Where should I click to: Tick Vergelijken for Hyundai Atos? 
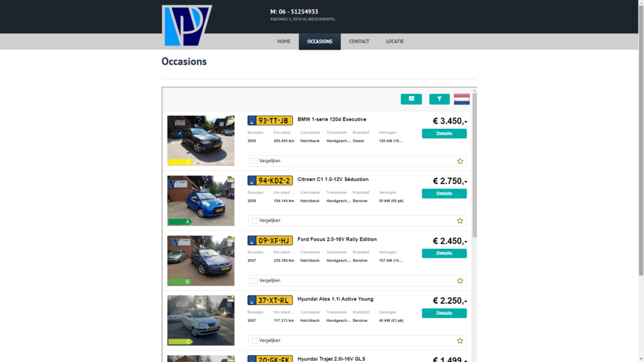click(x=255, y=341)
